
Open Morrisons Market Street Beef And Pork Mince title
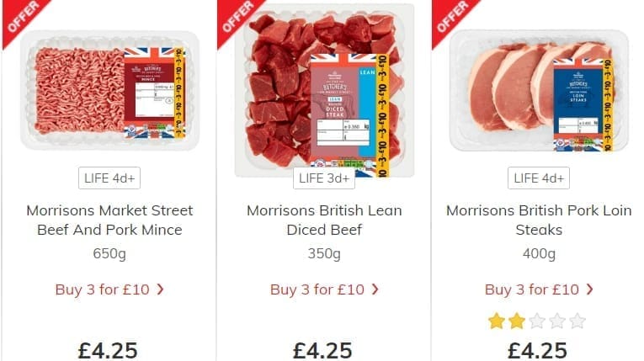click(x=109, y=220)
